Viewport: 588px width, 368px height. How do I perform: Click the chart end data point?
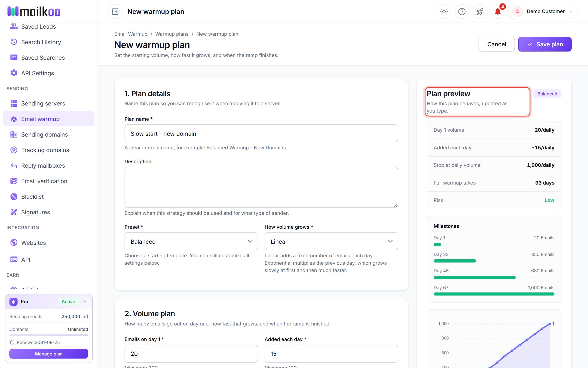[x=550, y=324]
